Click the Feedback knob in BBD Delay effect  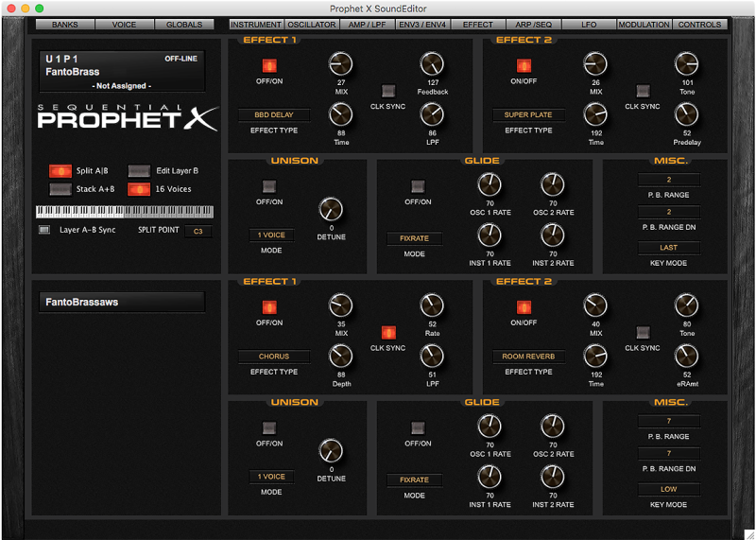pos(431,65)
